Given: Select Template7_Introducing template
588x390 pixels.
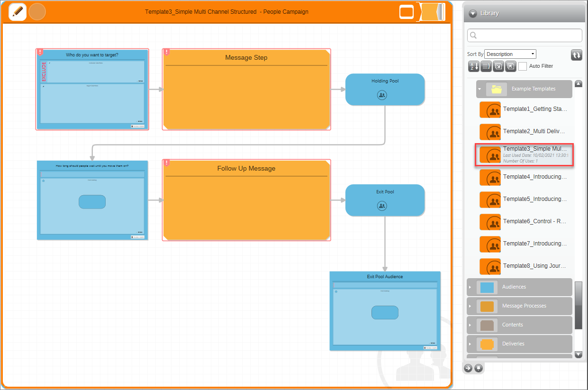Looking at the screenshot, I should coord(524,244).
